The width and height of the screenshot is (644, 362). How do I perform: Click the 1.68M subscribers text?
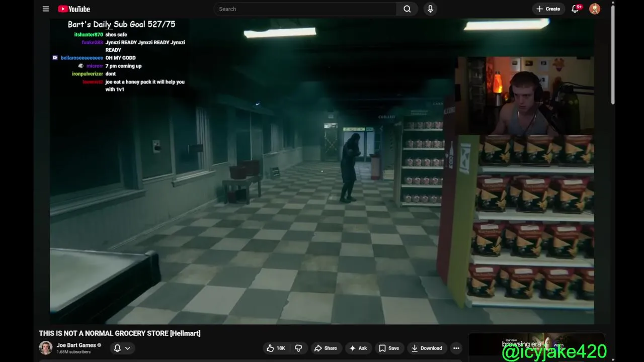pyautogui.click(x=73, y=352)
